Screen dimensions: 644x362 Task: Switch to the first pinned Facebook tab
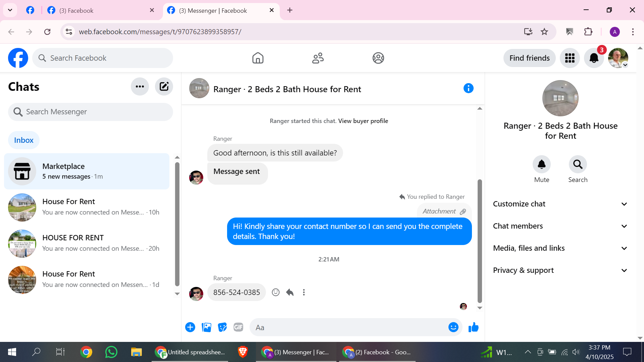30,10
